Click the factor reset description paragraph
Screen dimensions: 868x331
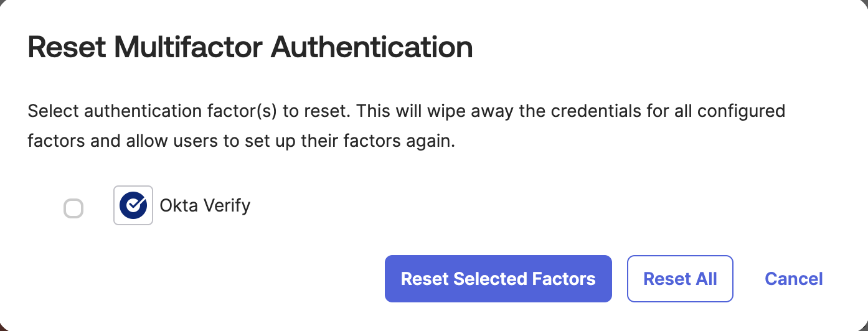pyautogui.click(x=406, y=126)
